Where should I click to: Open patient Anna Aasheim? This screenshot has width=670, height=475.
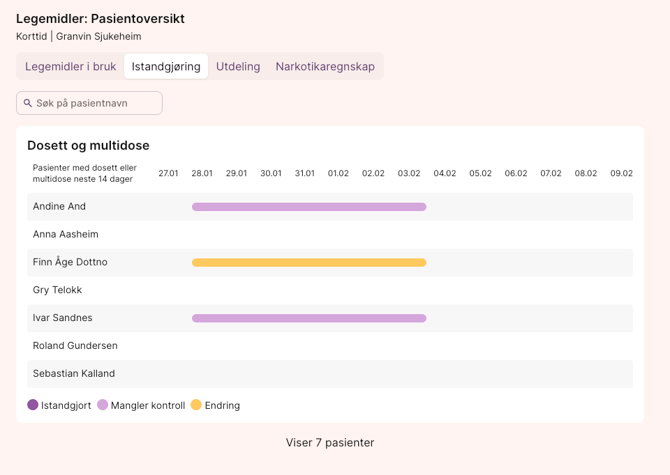(66, 235)
